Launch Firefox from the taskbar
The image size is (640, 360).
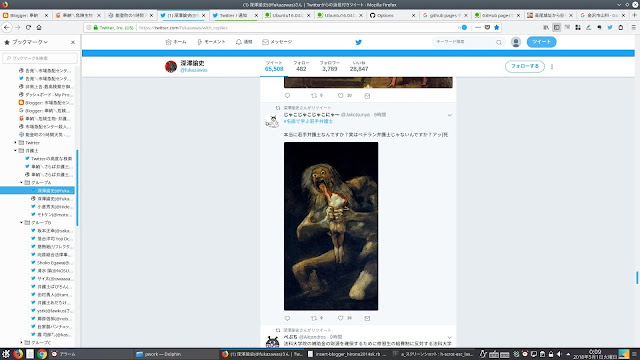coord(18,354)
